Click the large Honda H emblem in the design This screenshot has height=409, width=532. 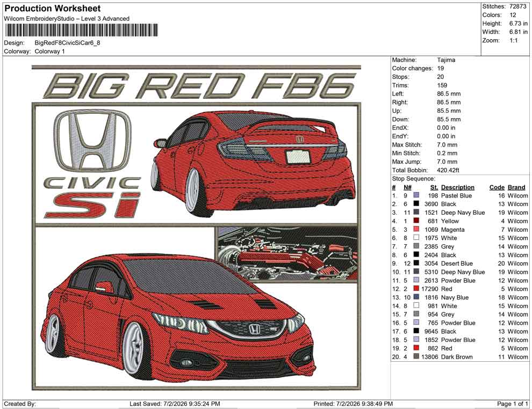[92, 140]
